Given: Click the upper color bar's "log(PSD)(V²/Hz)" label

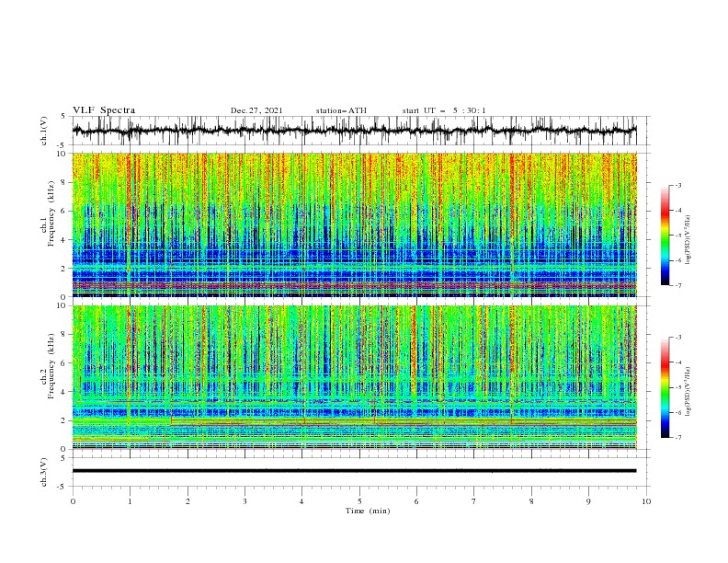Looking at the screenshot, I should [x=688, y=240].
